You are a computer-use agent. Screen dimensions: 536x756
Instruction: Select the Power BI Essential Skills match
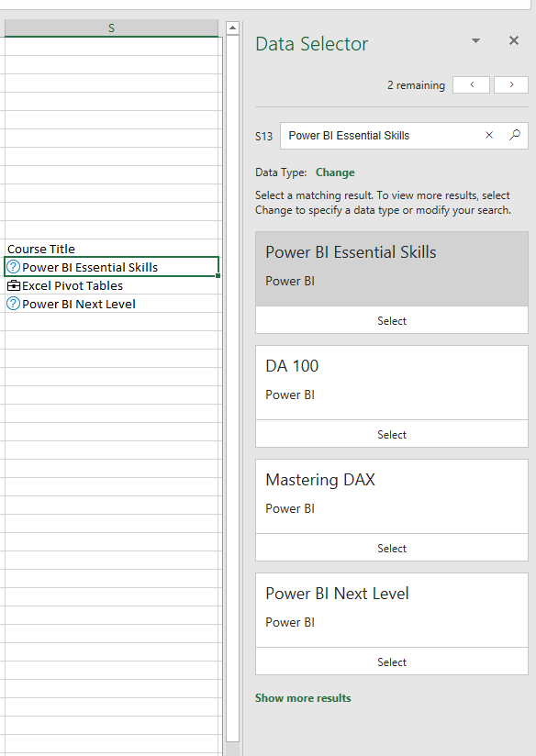(x=391, y=320)
